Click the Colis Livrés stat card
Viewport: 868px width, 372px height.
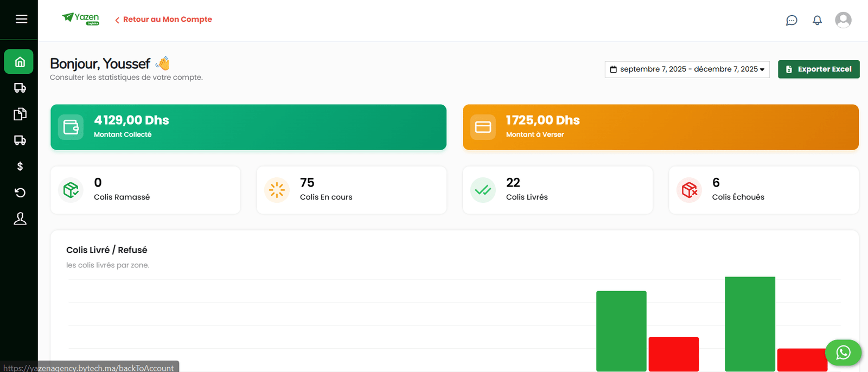click(557, 190)
